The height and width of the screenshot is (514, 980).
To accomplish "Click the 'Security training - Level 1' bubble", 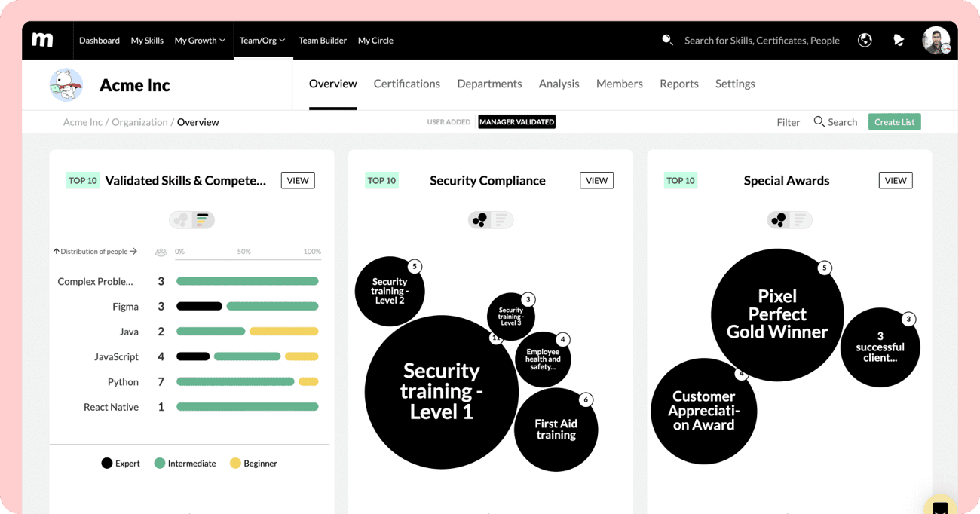I will (442, 392).
